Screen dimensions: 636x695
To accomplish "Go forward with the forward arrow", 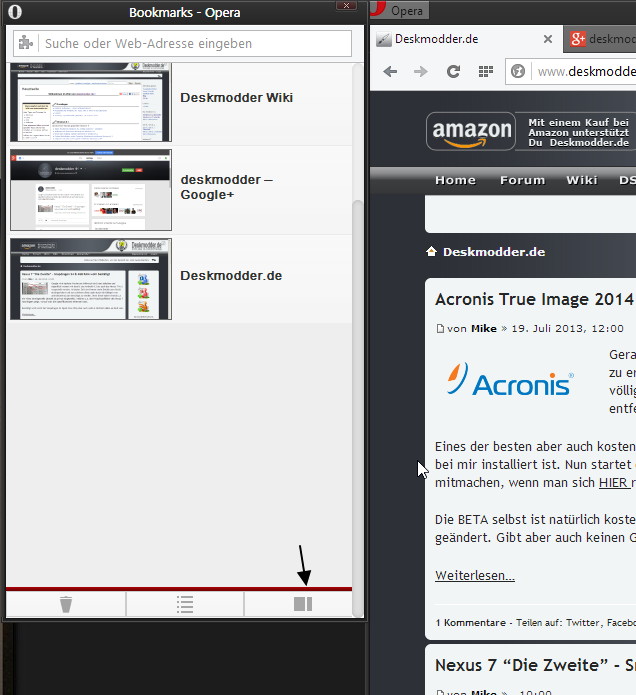I will pos(421,71).
